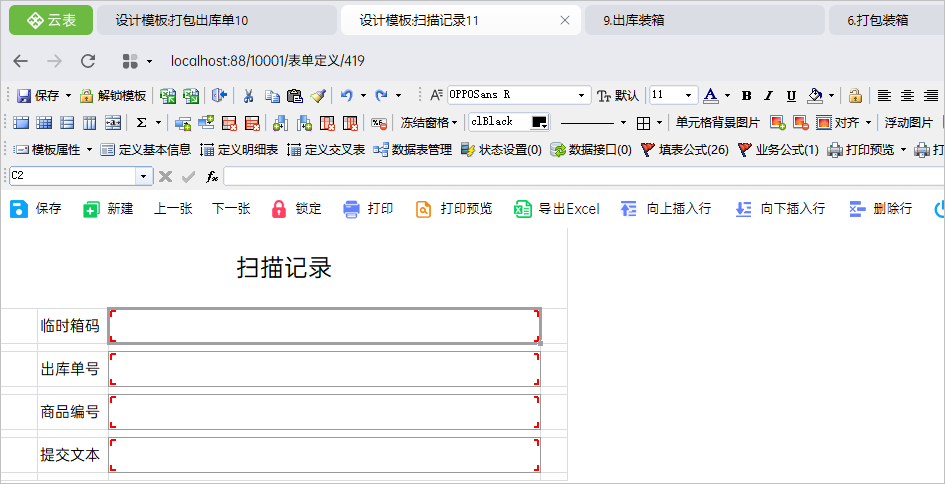Click the Undo arrow icon
945x484 pixels.
[347, 95]
